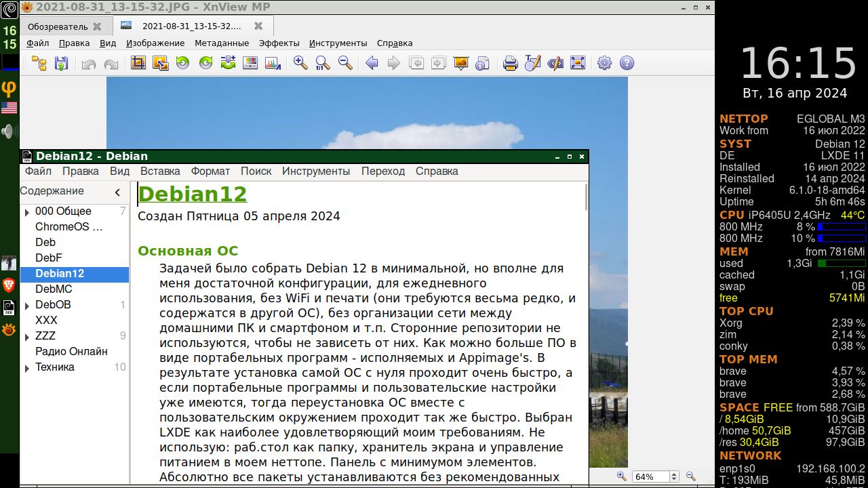Screen dimensions: 868x488
Task: Open the Изображение menu in XnView
Action: pos(155,43)
